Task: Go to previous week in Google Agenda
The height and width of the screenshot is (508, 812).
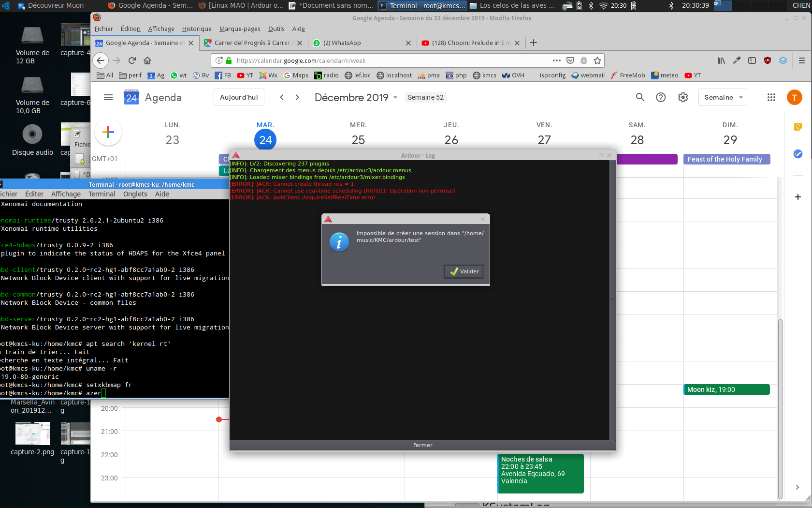Action: (282, 97)
